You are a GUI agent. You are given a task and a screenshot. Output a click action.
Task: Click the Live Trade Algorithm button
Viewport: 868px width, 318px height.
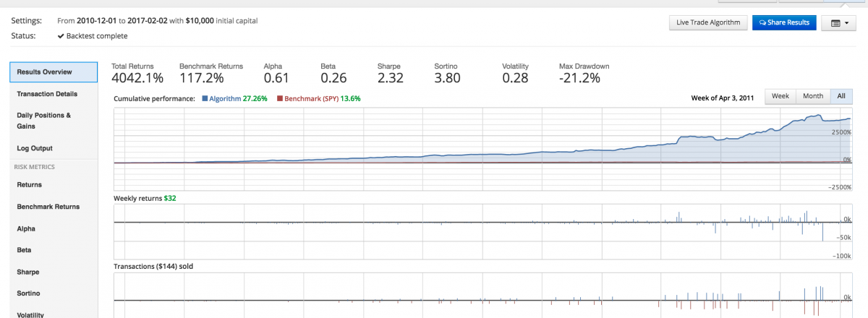click(707, 22)
